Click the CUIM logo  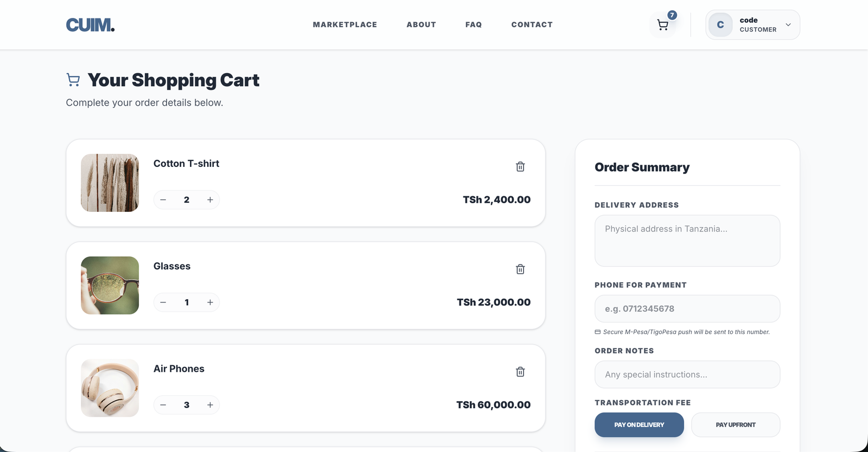(x=90, y=25)
